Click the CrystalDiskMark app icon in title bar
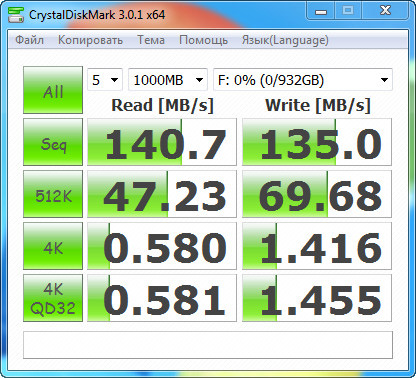The height and width of the screenshot is (378, 416). [16, 14]
